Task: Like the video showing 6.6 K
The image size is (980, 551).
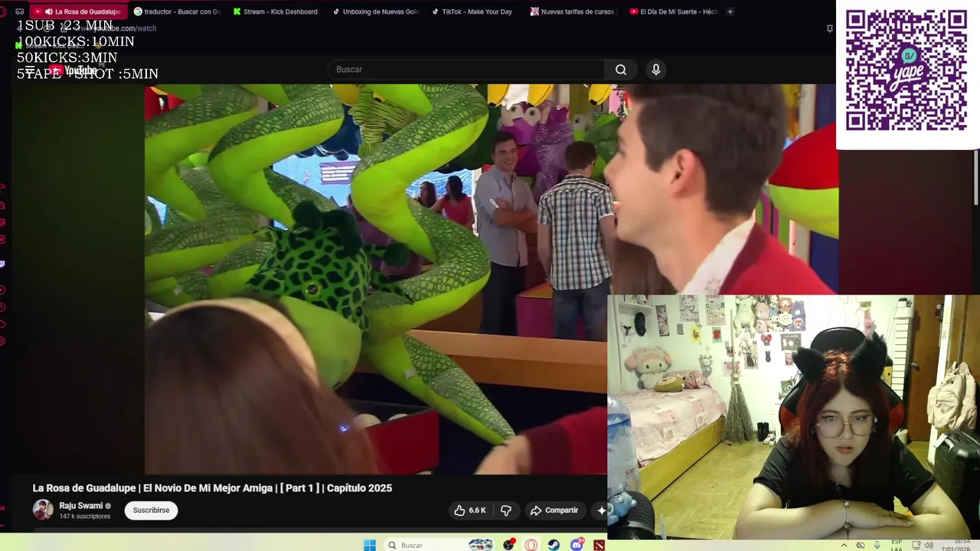Action: (469, 510)
